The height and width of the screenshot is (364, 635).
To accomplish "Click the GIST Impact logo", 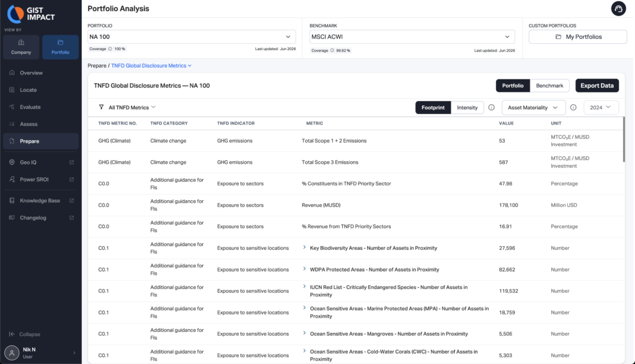I will click(31, 14).
